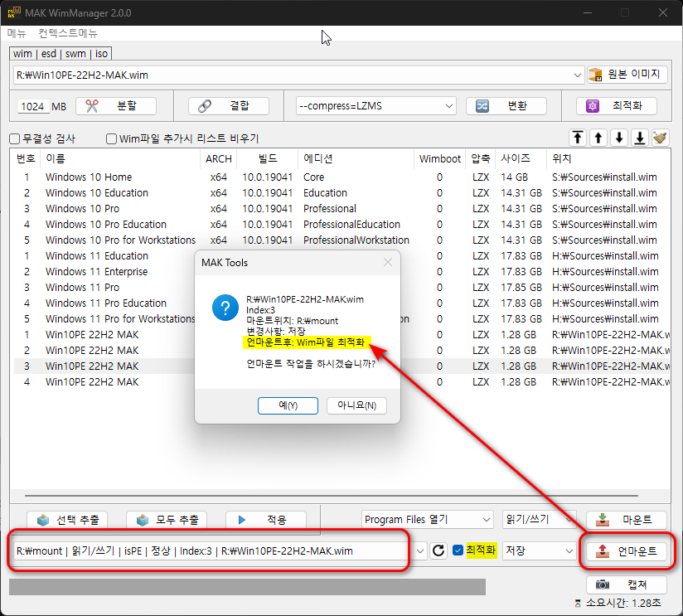The image size is (683, 616).
Task: Click MAK WimManager title bar app icon
Action: click(x=14, y=12)
